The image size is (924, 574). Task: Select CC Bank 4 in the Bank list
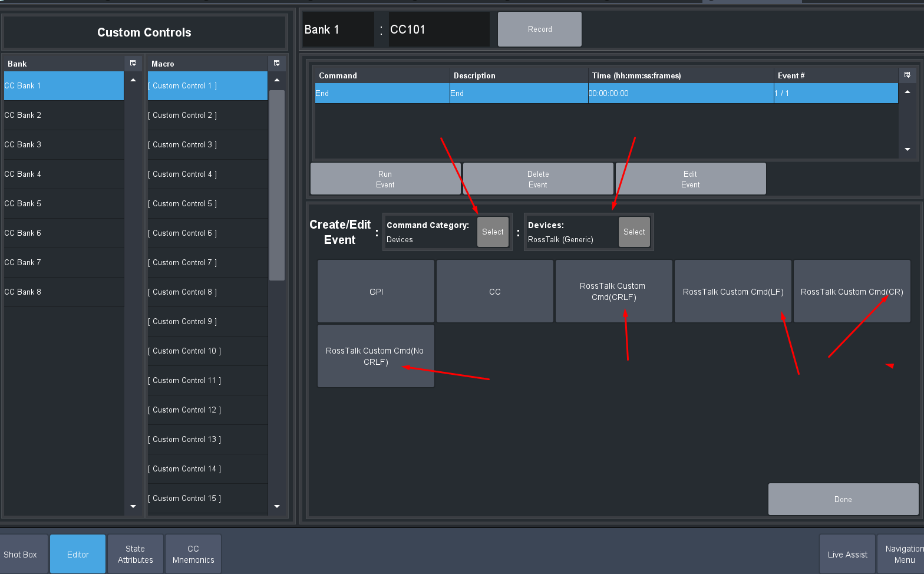tap(64, 174)
